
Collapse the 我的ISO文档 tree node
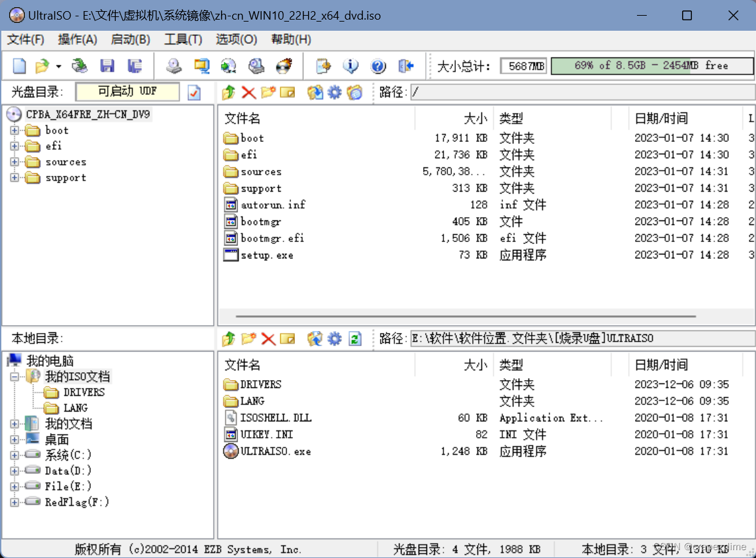14,377
